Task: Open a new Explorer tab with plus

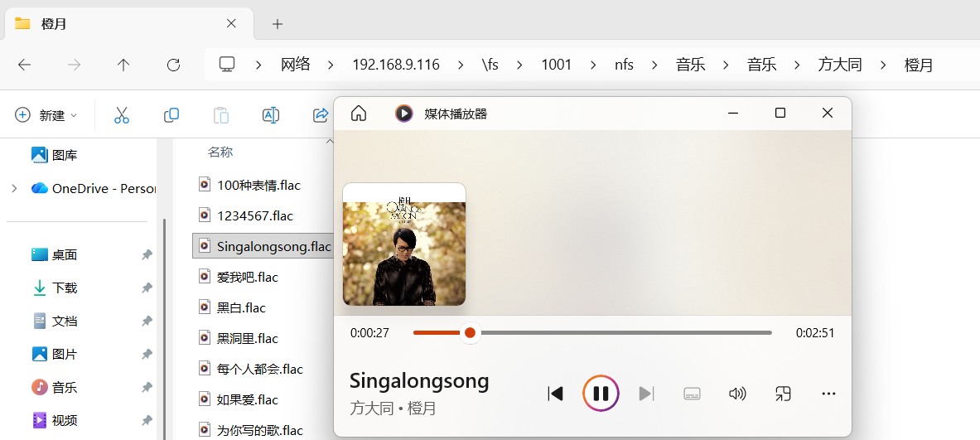Action: [x=278, y=24]
